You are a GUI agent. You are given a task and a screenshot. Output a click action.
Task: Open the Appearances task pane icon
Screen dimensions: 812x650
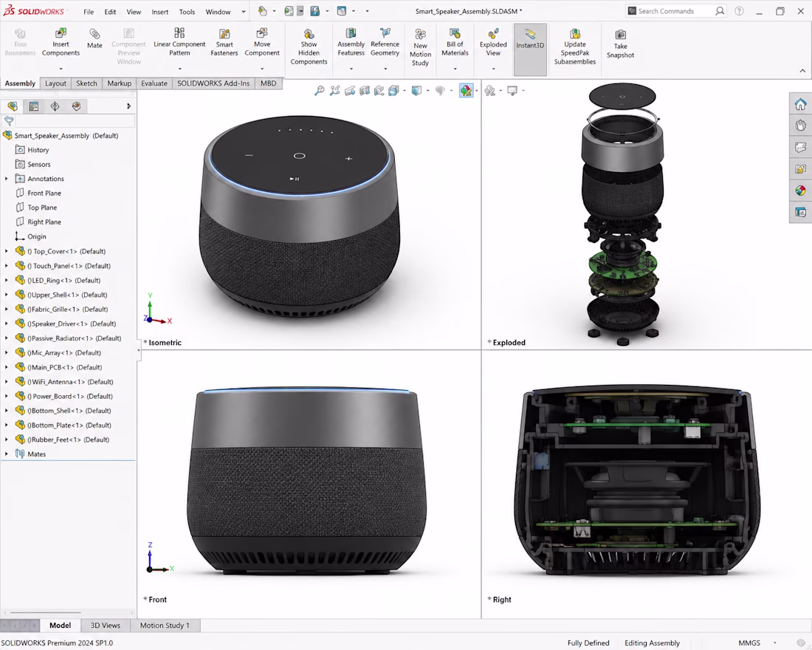801,191
